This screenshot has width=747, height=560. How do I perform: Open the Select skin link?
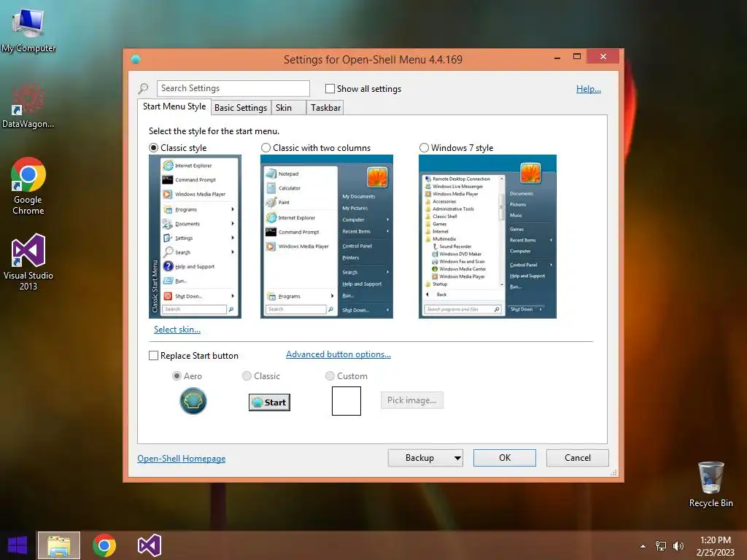click(x=177, y=330)
